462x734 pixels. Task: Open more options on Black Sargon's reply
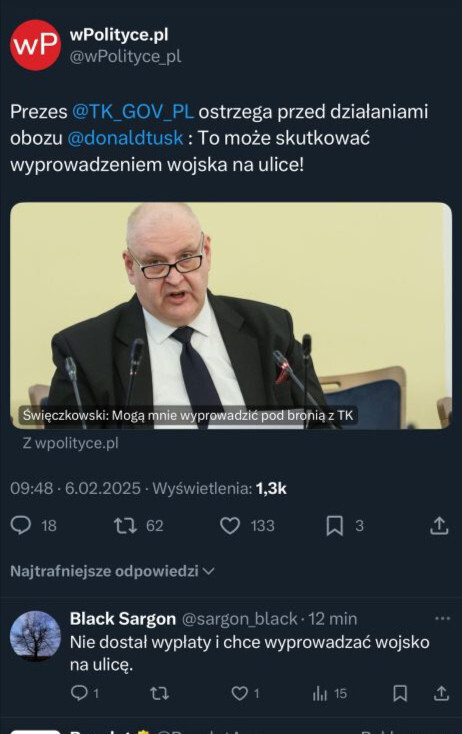tap(442, 619)
